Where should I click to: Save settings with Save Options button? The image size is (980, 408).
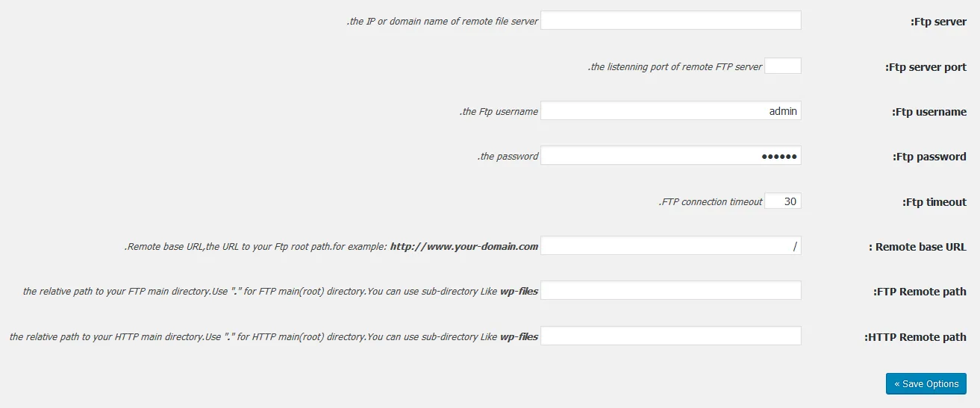pyautogui.click(x=926, y=383)
